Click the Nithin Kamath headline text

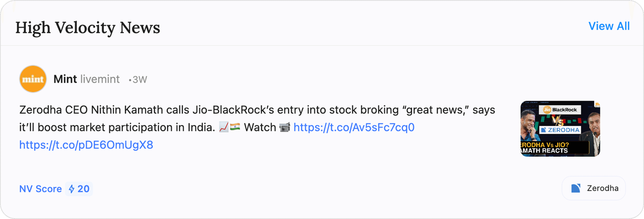coord(257,110)
